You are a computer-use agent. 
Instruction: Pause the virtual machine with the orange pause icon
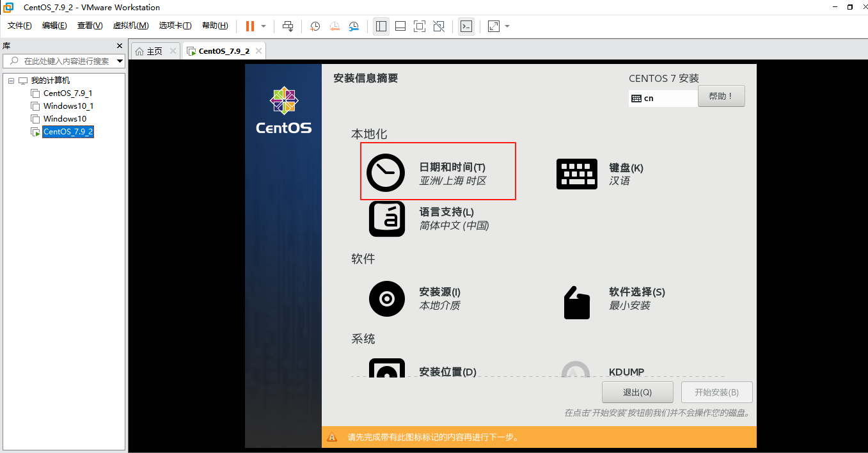tap(250, 26)
